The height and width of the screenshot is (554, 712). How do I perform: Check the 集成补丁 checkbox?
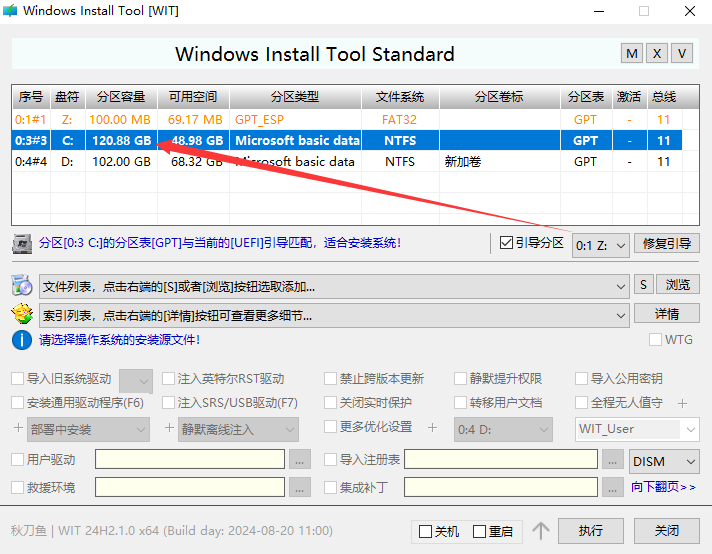tap(330, 487)
